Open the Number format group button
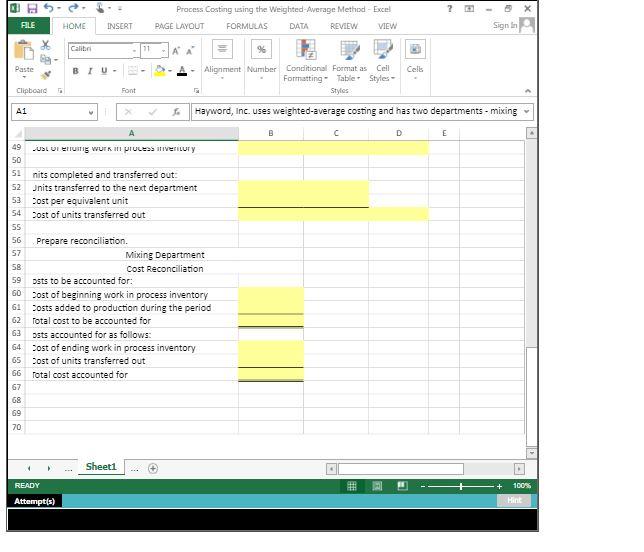This screenshot has width=644, height=552. [261, 60]
